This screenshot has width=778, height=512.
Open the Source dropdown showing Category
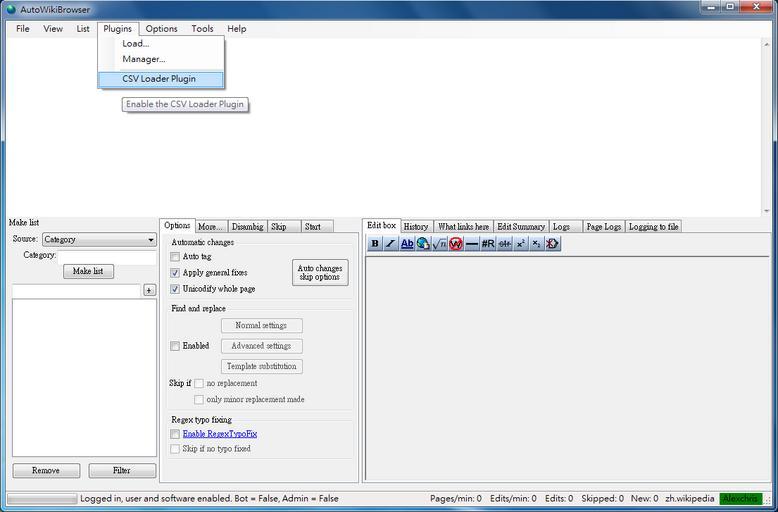pos(98,240)
